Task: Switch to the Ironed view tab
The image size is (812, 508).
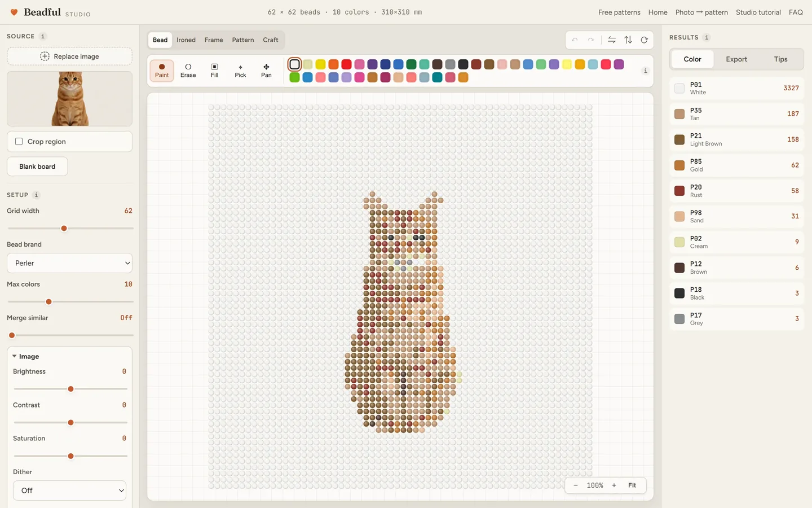Action: coord(186,40)
